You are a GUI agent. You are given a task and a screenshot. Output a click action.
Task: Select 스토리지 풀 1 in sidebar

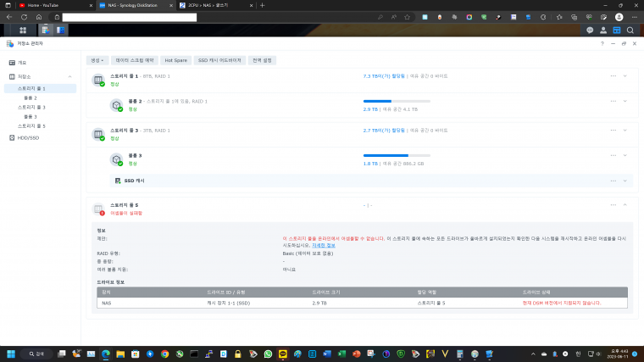tap(41, 88)
